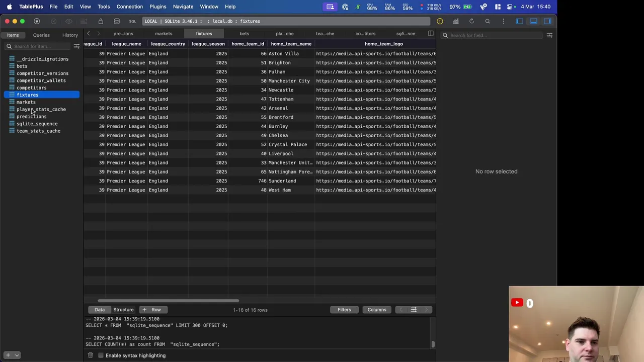Screen dimensions: 644x362
Task: Click the Search for field input
Action: tap(492, 35)
